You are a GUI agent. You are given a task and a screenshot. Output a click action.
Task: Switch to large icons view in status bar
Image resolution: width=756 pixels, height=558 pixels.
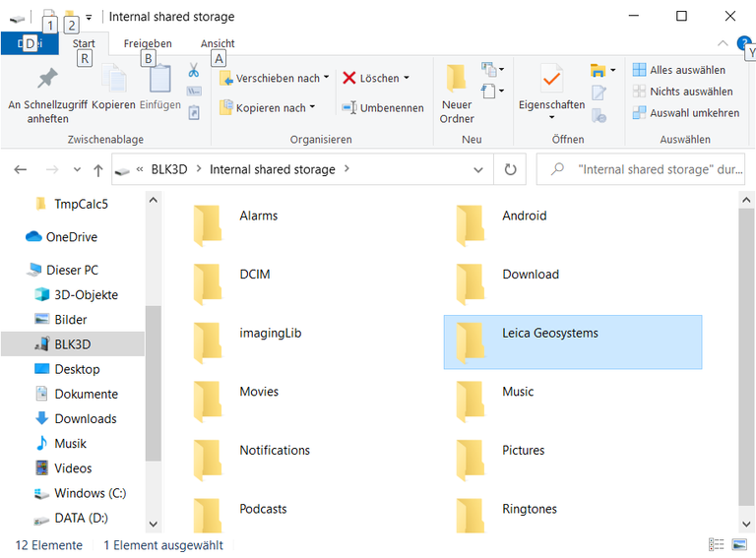[x=738, y=545]
